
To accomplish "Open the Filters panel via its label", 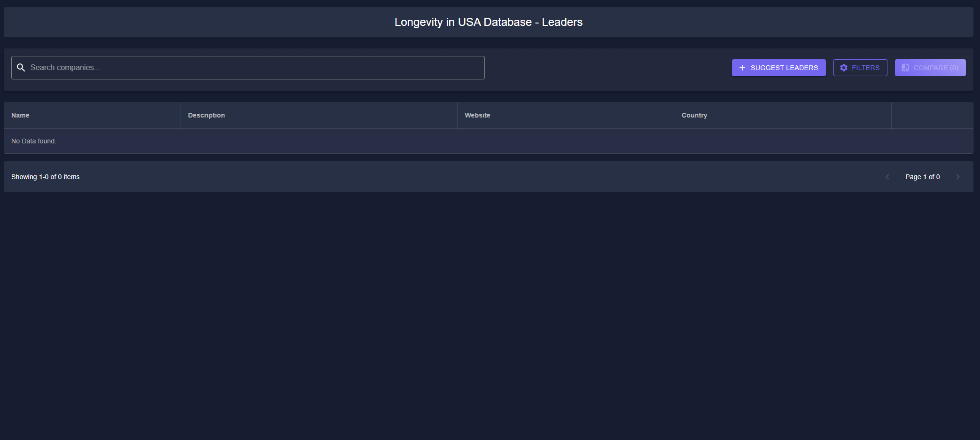I will 865,68.
